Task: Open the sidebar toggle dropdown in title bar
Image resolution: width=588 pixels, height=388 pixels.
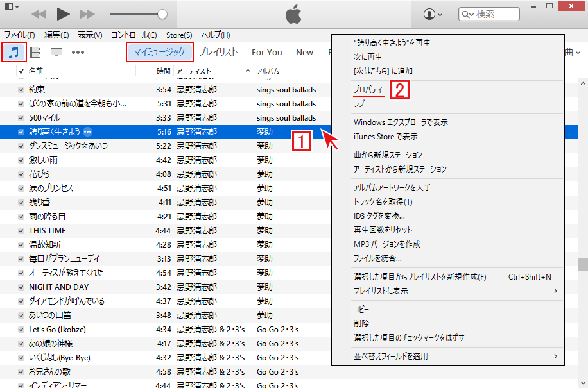Action: click(12, 6)
